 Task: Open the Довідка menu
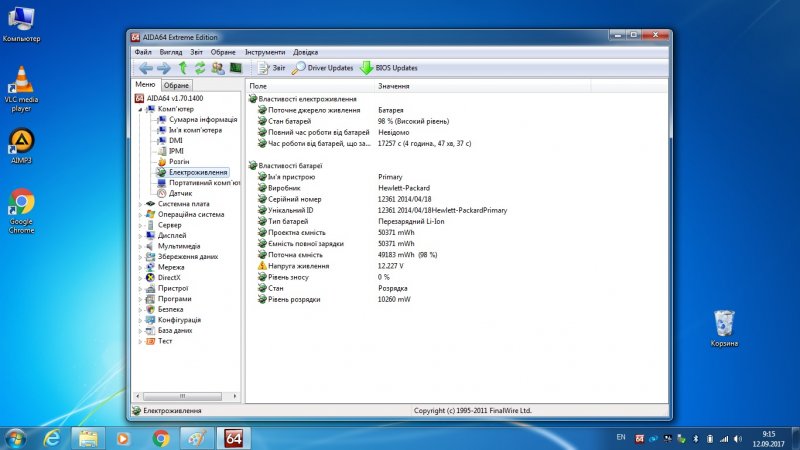pos(306,51)
